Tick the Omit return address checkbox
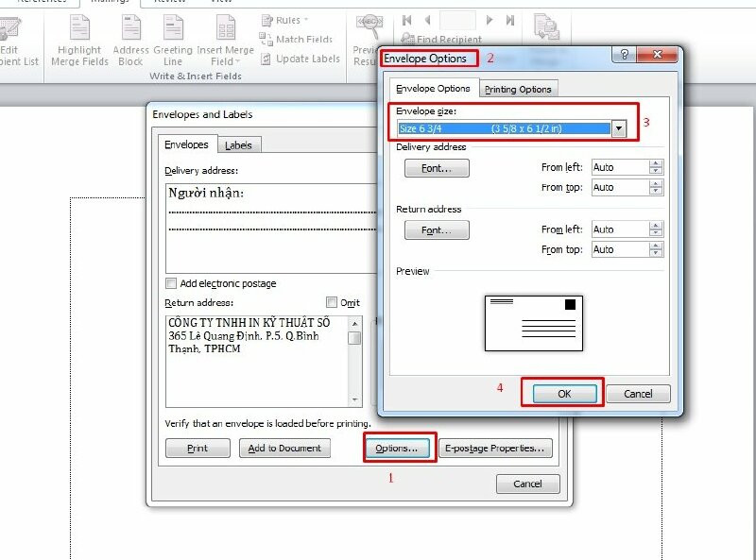 (x=331, y=303)
